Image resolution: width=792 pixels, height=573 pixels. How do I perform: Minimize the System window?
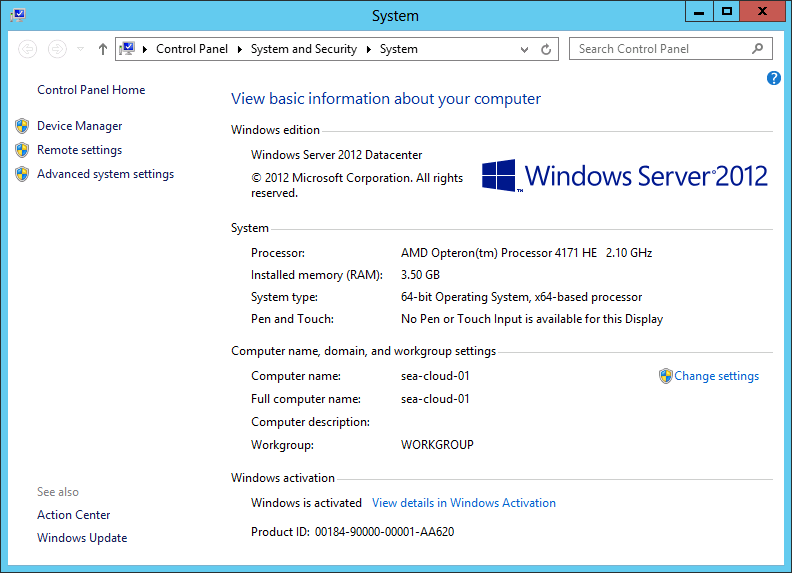[699, 11]
